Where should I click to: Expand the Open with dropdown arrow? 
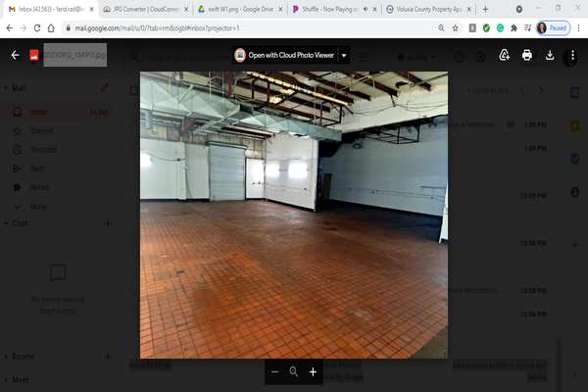coord(344,56)
